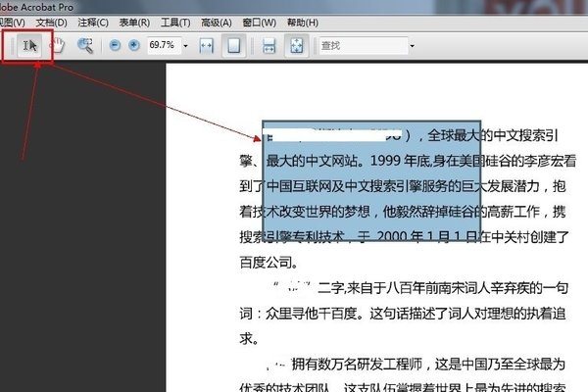Click text 在中关村创建了

[524, 237]
